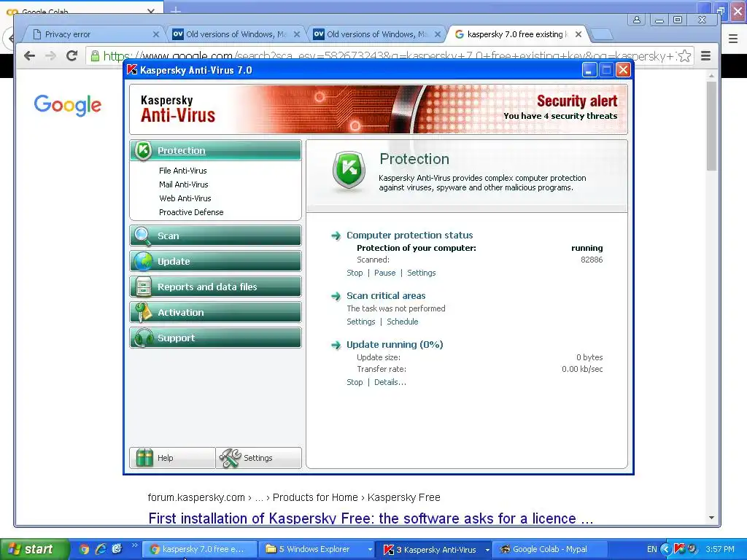This screenshot has width=747, height=560.
Task: Launch Internet Explorer from quick launch
Action: (x=101, y=549)
